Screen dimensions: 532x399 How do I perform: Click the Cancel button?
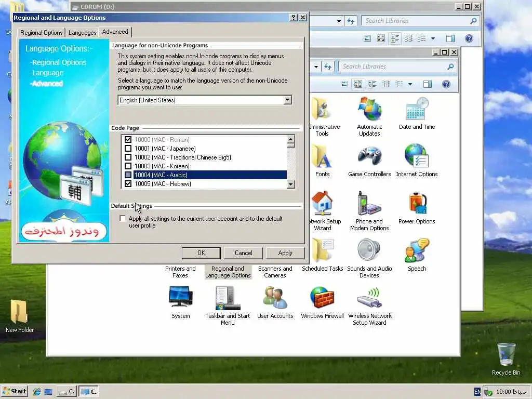point(243,253)
